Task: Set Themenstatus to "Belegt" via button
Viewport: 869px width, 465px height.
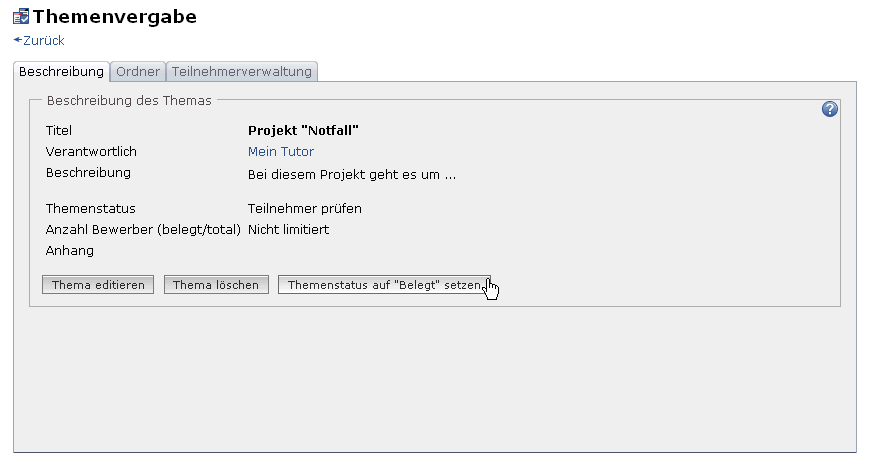Action: tap(384, 285)
